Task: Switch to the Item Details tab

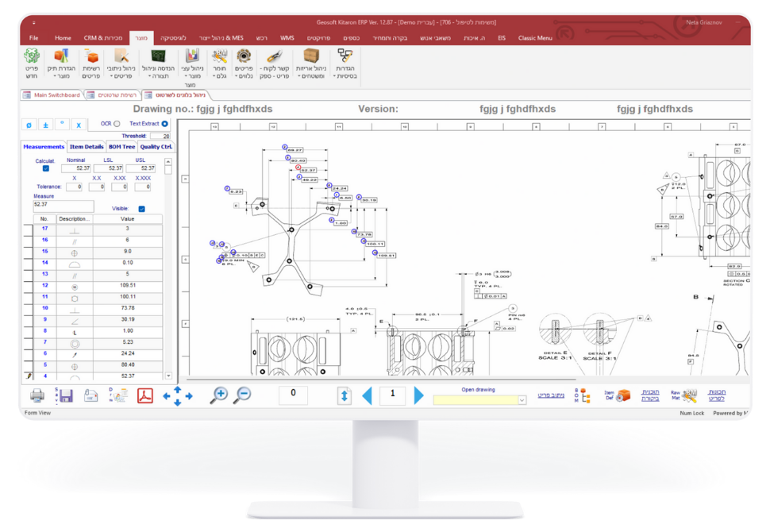Action: click(87, 147)
